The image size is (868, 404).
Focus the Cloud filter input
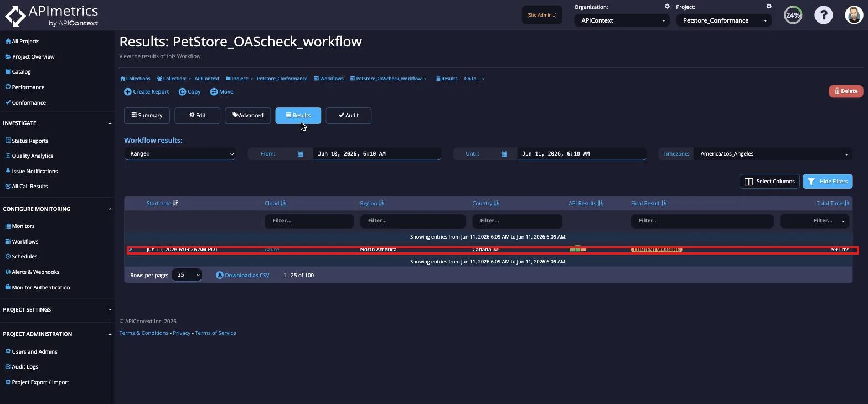(309, 221)
